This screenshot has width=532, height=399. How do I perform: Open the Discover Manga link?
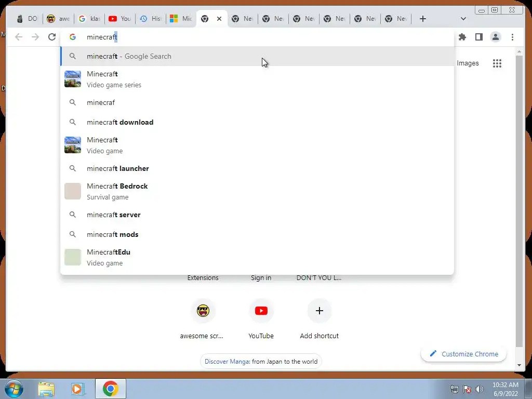(x=227, y=362)
